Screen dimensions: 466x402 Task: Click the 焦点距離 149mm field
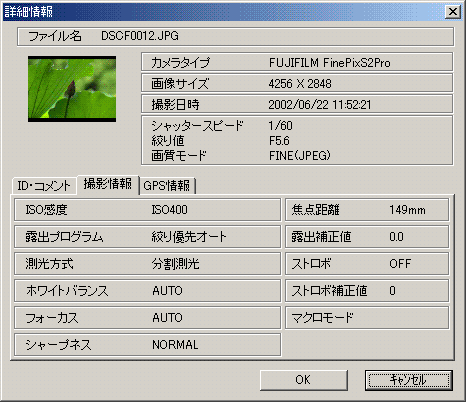[x=367, y=210]
